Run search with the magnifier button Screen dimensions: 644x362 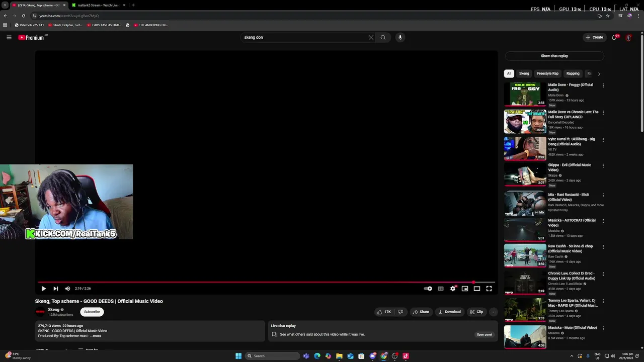(x=383, y=37)
